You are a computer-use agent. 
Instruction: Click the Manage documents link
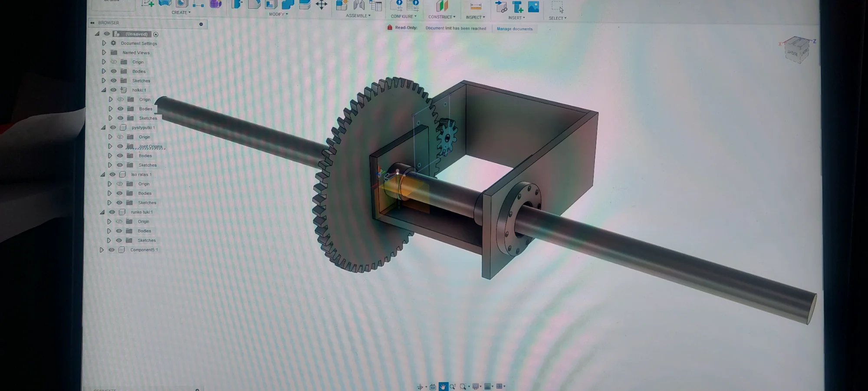tap(515, 29)
